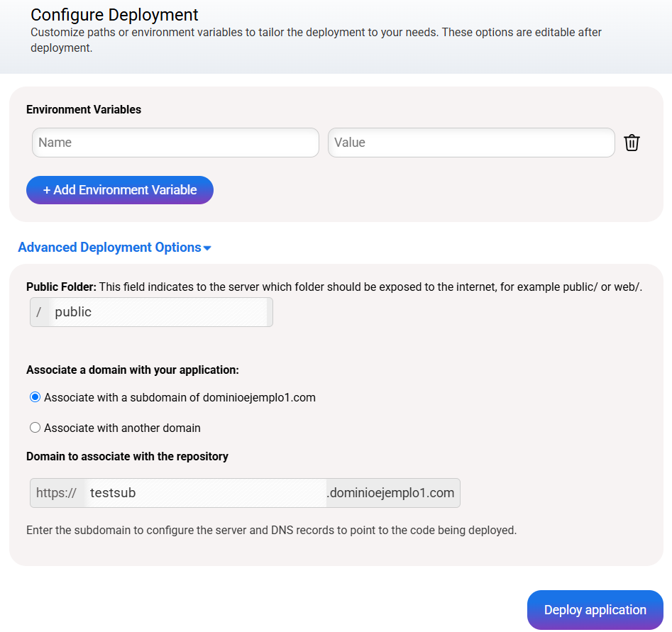Delete the environment variable with trash icon
Viewport: 672px width, 632px height.
point(632,143)
